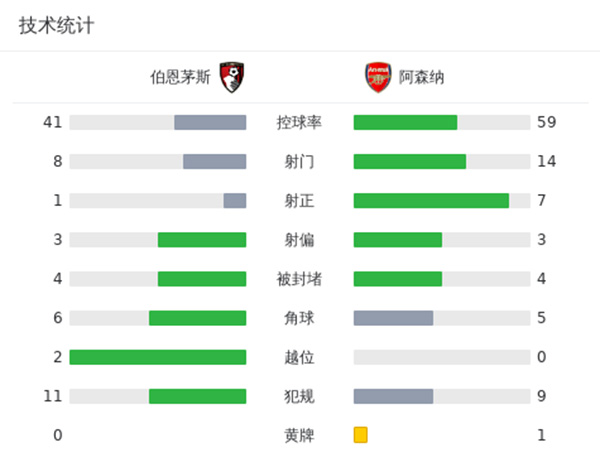Click the Bournemouth club crest
The image size is (600, 462).
232,78
